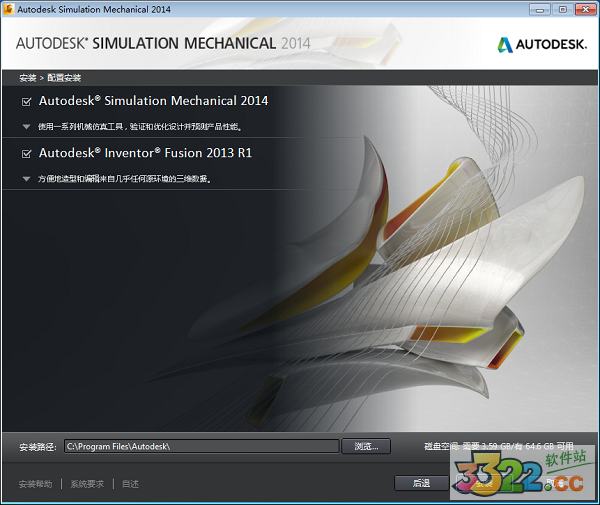The width and height of the screenshot is (600, 505).
Task: Go back with the 后退 button
Action: point(421,483)
